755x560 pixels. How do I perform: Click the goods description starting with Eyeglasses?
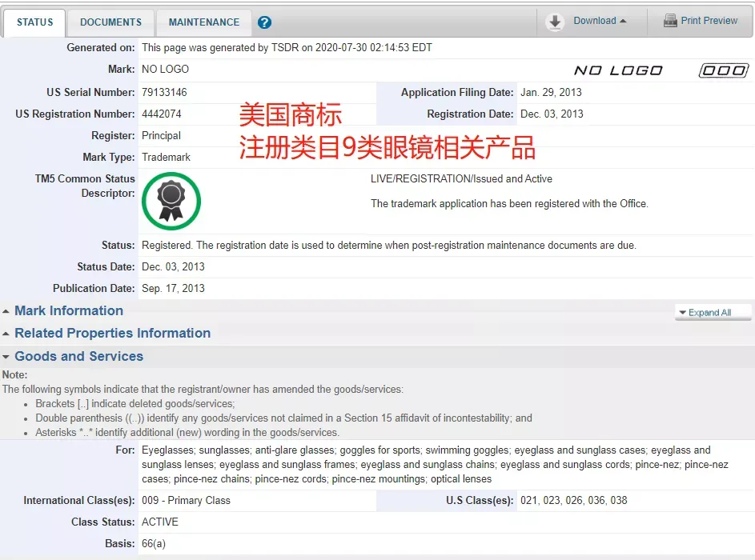coord(435,465)
